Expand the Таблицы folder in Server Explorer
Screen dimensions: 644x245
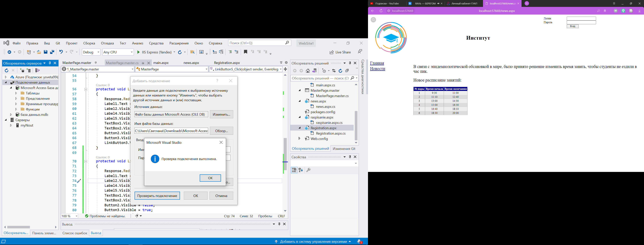tap(16, 93)
